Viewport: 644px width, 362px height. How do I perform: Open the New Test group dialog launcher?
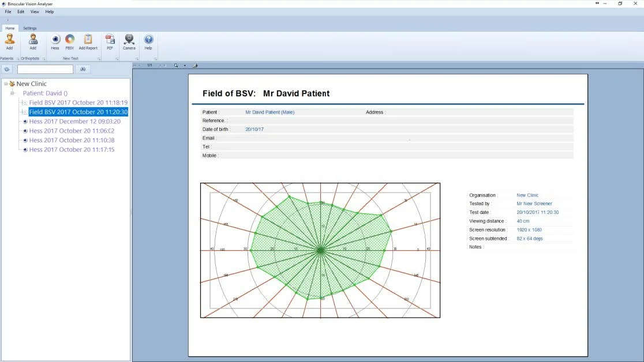click(99, 59)
